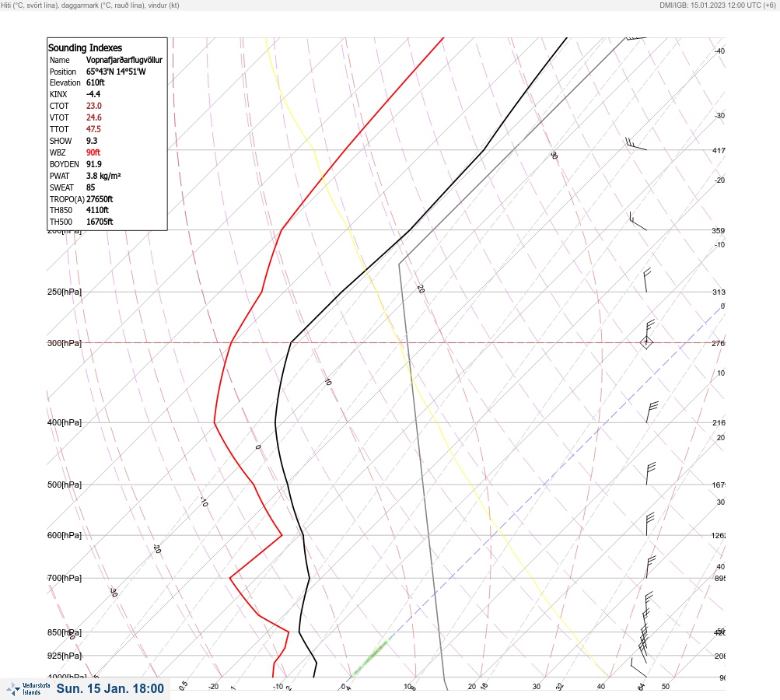Click the BOYDEN value 91.9

(x=93, y=164)
